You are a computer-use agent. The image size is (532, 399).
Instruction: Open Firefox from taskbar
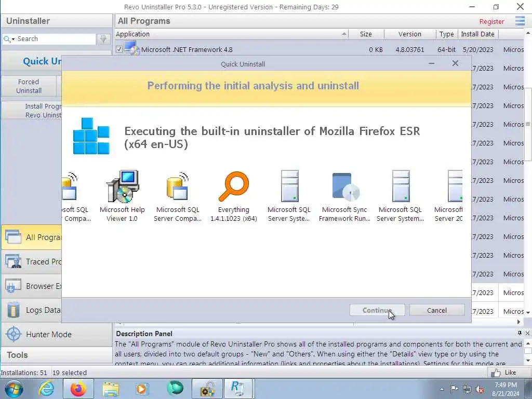[78, 389]
